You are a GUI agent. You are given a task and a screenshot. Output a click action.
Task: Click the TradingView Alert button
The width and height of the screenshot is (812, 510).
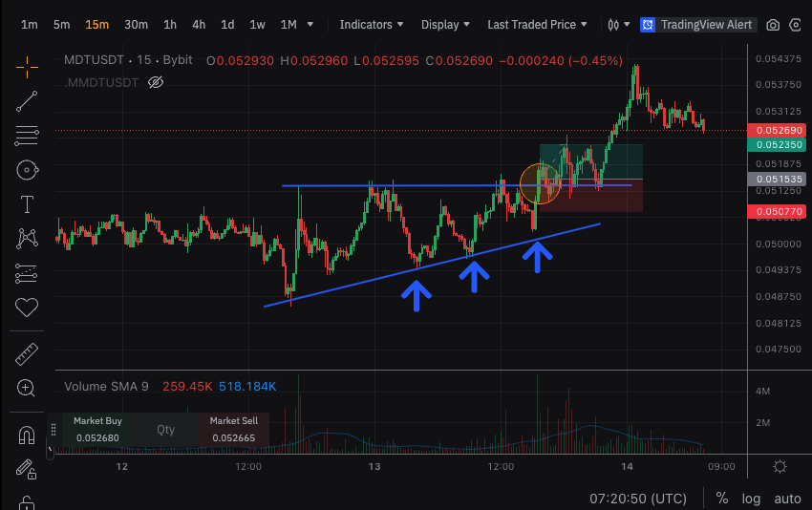tap(698, 24)
